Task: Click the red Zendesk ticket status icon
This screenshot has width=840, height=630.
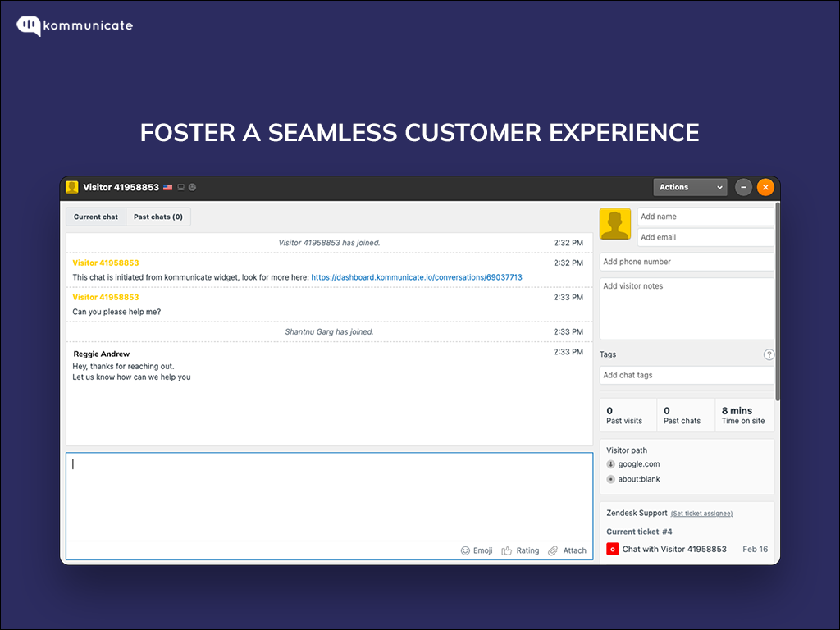Action: tap(612, 549)
